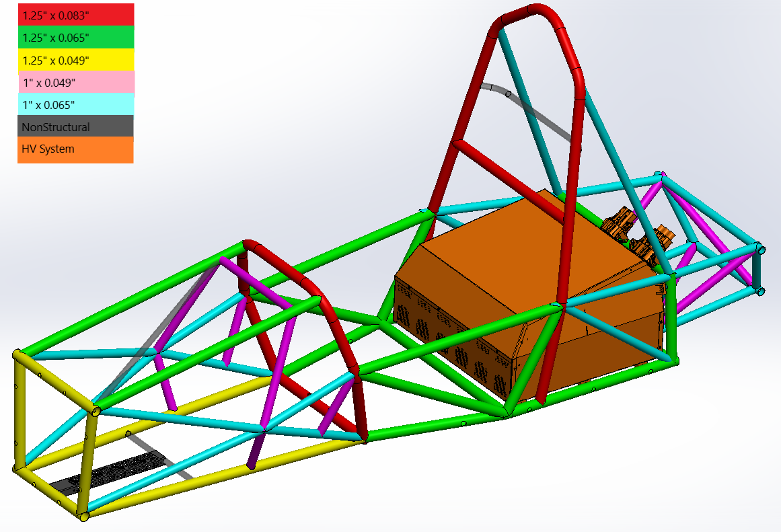Image resolution: width=781 pixels, height=532 pixels.
Task: Choose the cyan 1" x 0.065" legend swatch
Action: [75, 105]
